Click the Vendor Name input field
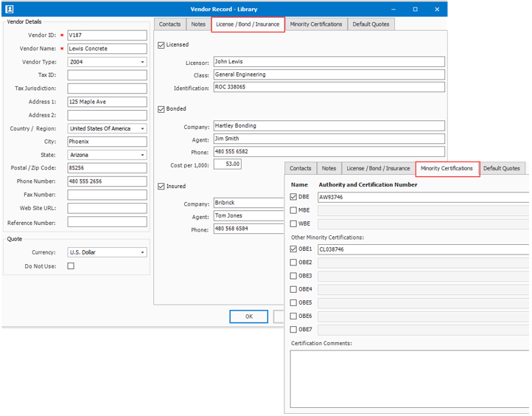Screen dimensions: 532x416 click(x=107, y=49)
